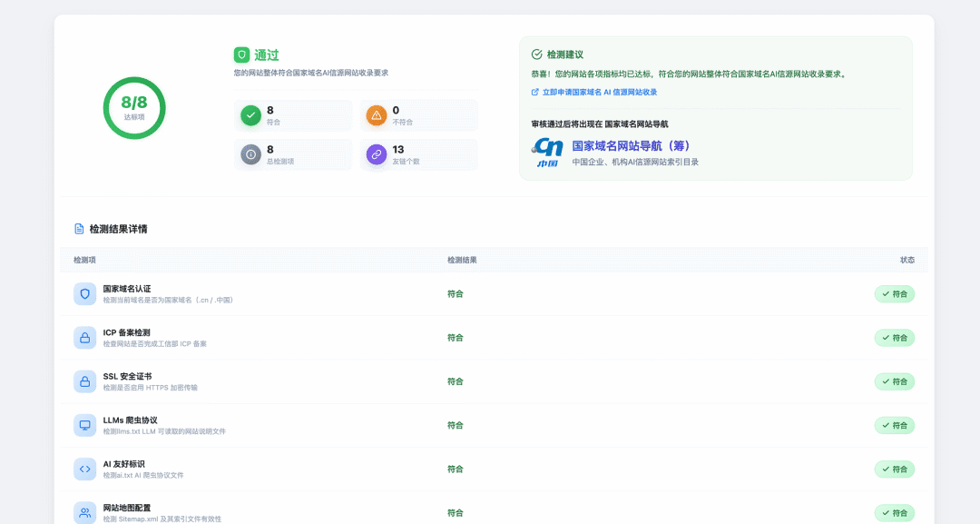Click the 符合 status badge for 国家域名认证
This screenshot has width=980, height=524.
point(895,294)
